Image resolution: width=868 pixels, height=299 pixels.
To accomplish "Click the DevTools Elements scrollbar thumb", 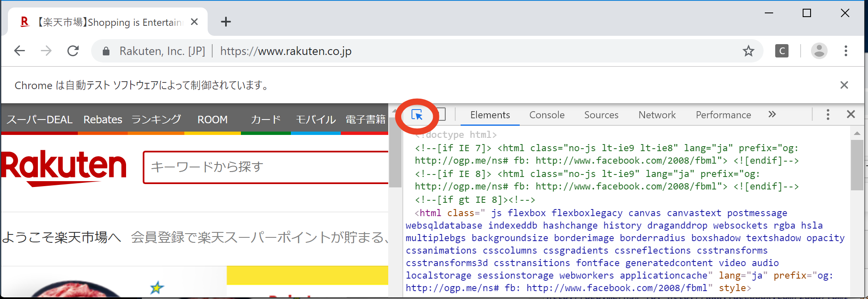I will (857, 165).
